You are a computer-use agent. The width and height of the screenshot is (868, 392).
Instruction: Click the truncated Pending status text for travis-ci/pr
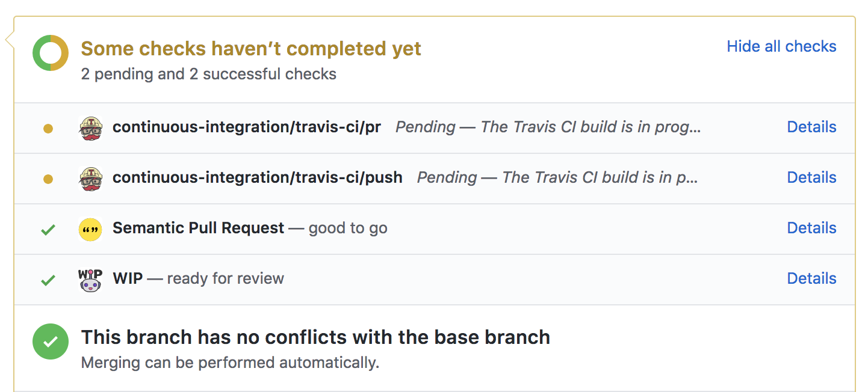(x=548, y=127)
